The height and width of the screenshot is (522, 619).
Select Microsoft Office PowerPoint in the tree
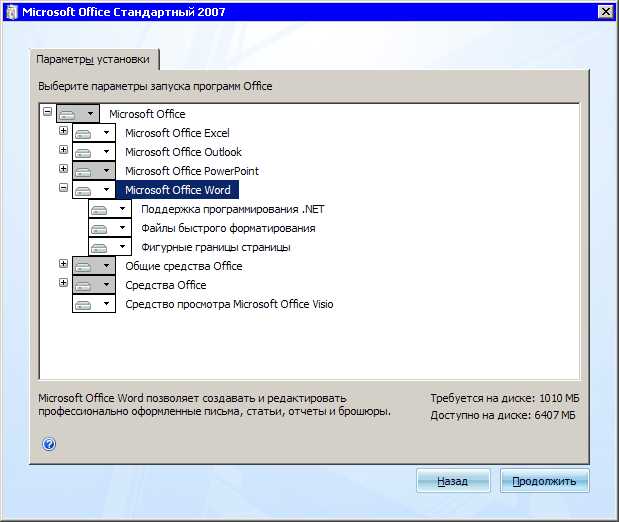click(192, 171)
